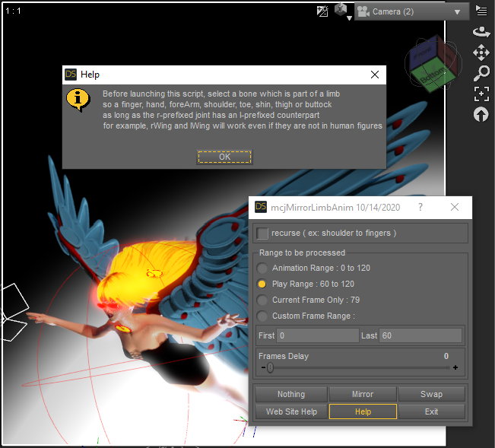Click the 1:1 aspect label in the viewport

[13, 11]
